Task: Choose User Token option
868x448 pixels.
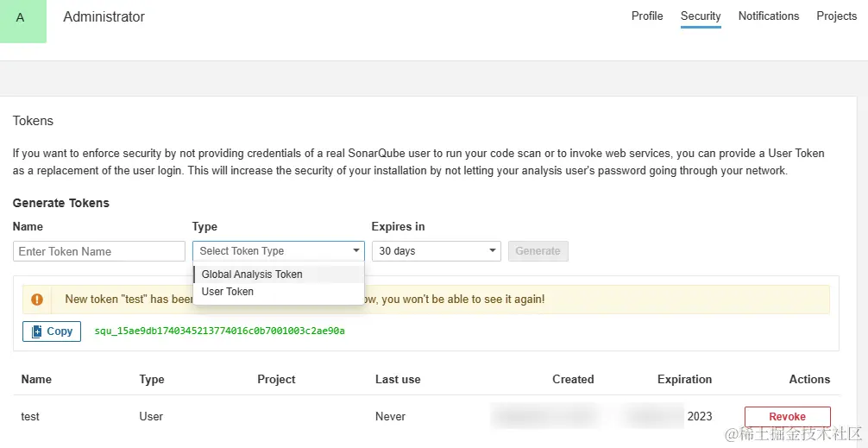Action: 279,291
